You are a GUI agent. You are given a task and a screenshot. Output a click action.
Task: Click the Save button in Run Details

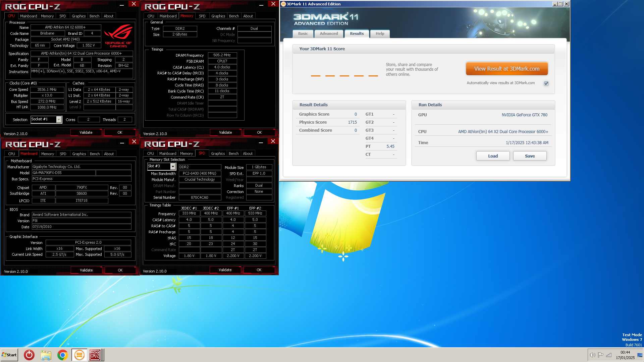[x=530, y=156]
